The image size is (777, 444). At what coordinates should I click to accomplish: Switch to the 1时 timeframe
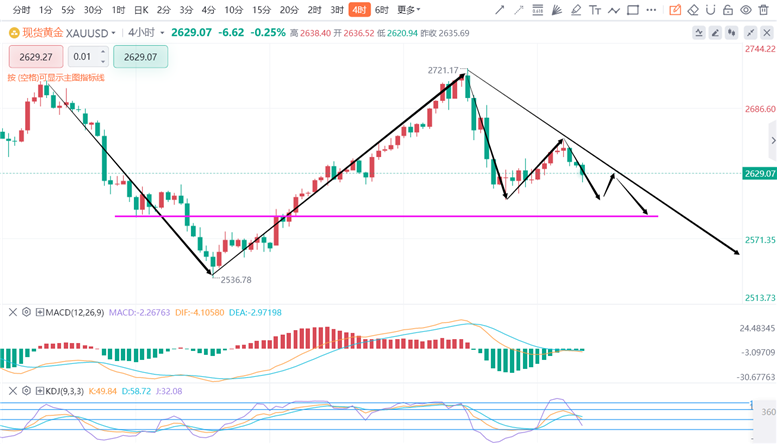(118, 10)
